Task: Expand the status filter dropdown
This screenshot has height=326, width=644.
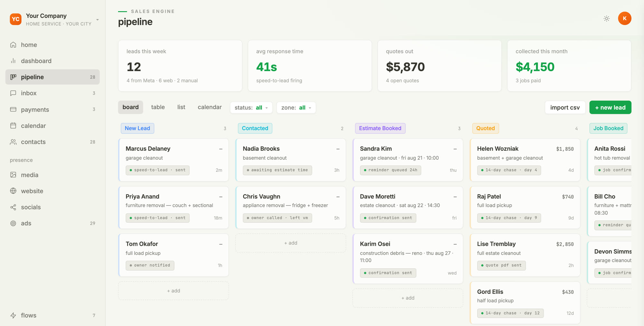Action: tap(251, 107)
